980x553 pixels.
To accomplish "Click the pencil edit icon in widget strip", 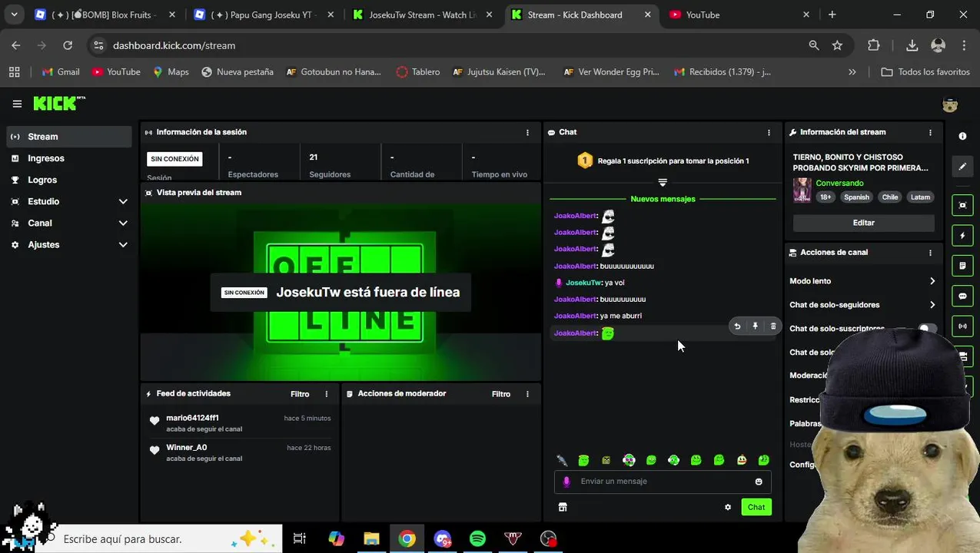I will point(962,167).
